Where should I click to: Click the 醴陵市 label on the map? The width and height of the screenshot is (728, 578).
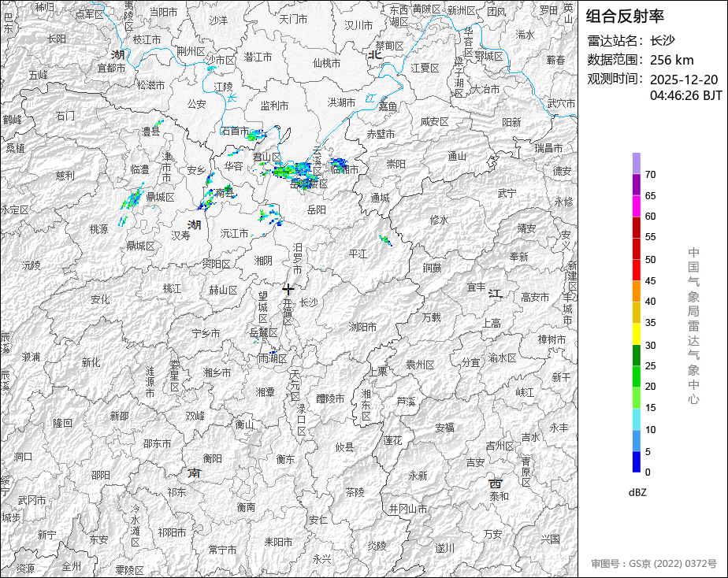(x=330, y=398)
